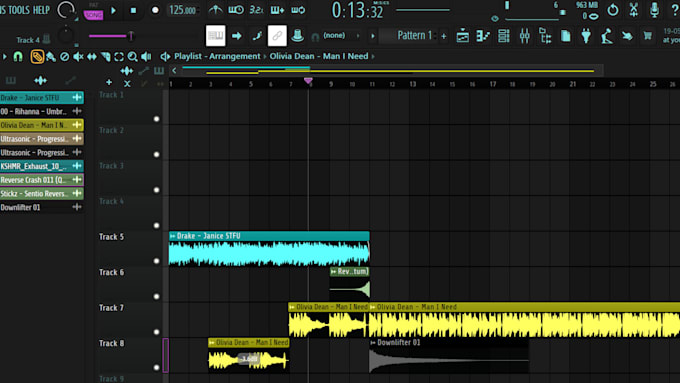Open the global snap (none) dropdown
The width and height of the screenshot is (680, 383).
click(x=339, y=36)
